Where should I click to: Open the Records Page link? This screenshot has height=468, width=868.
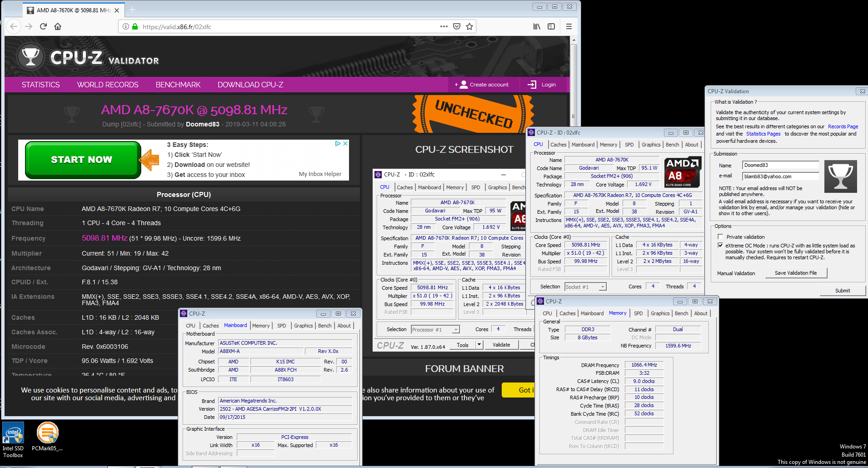[x=843, y=126]
